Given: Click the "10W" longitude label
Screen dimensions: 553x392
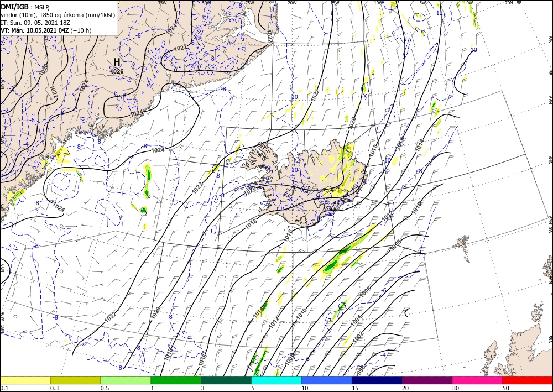Looking at the screenshot, I should [378, 3].
